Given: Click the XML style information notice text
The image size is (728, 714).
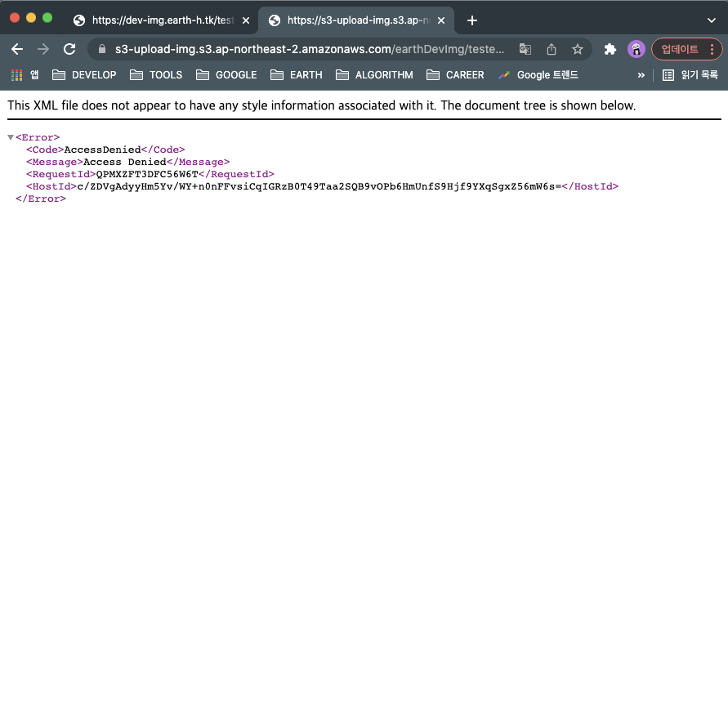Looking at the screenshot, I should coord(321,105).
